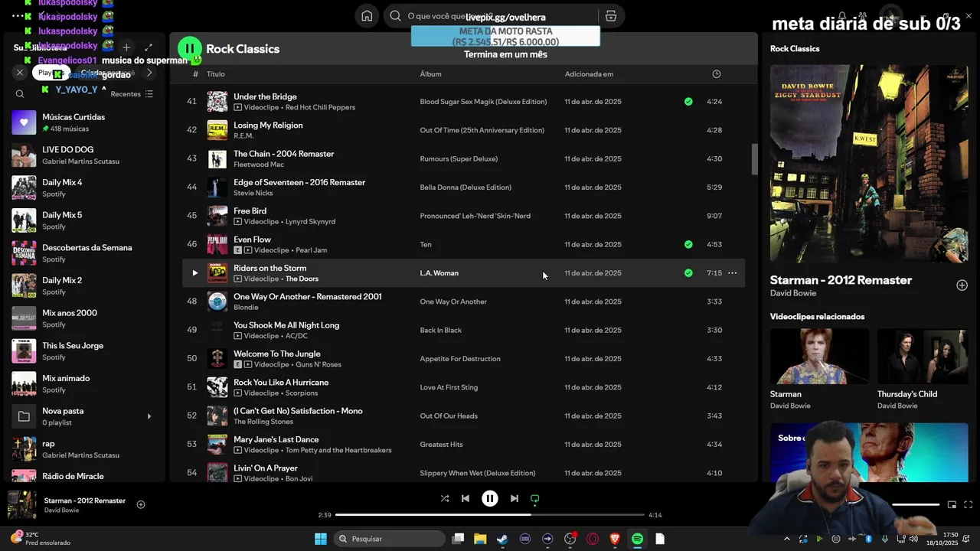Create a new playlist with the plus icon
Image resolution: width=980 pixels, height=551 pixels.
(126, 47)
